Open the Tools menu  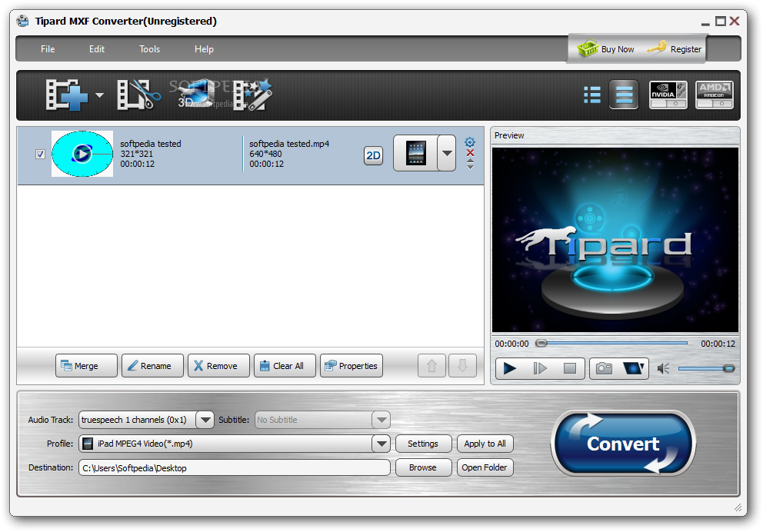point(150,49)
